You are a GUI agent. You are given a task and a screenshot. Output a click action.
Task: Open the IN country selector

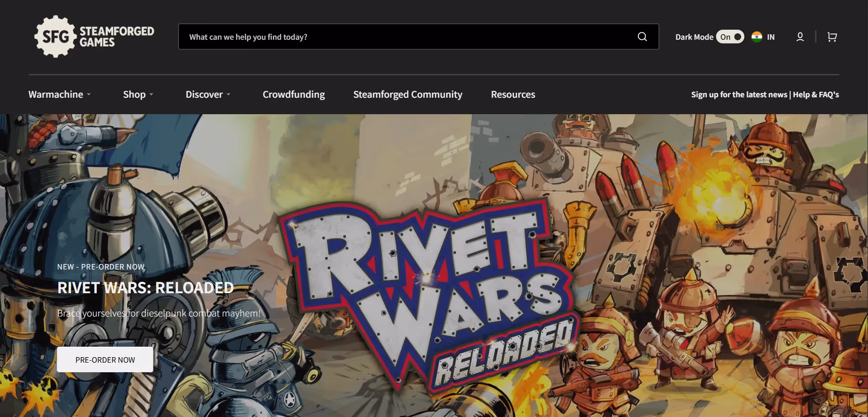[x=763, y=37]
